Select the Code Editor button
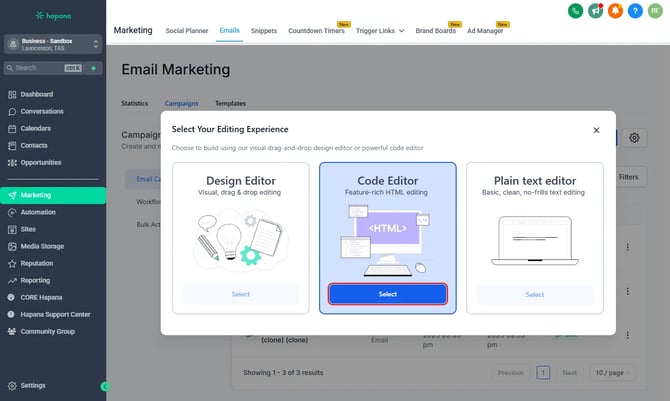670x401 pixels. pos(388,294)
